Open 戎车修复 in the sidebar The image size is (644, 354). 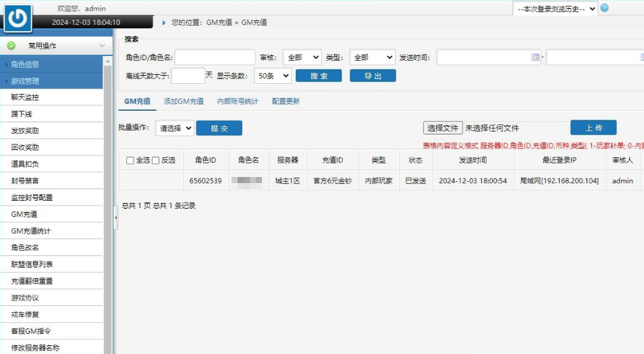point(51,314)
